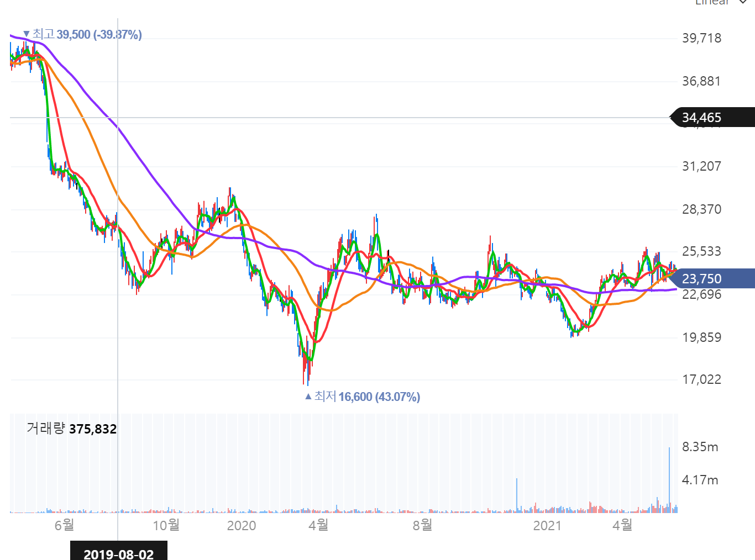Click the 최고 39,500 high marker

coord(83,34)
